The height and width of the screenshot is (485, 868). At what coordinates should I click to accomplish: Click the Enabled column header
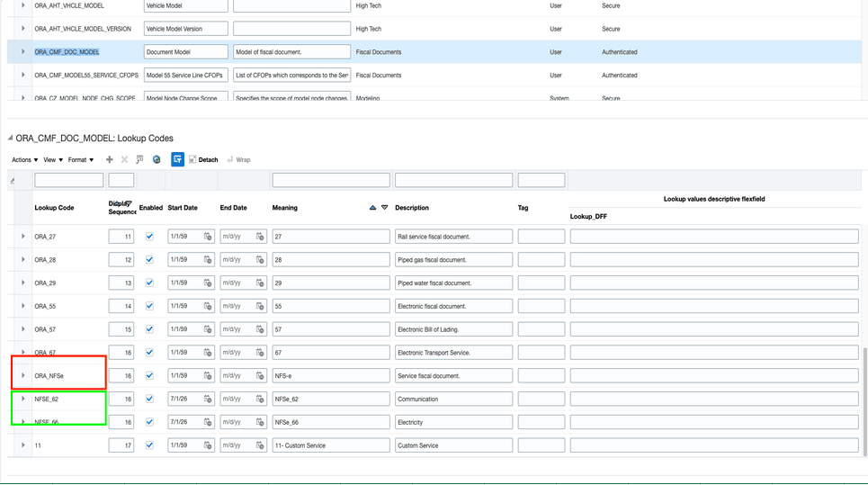point(150,208)
